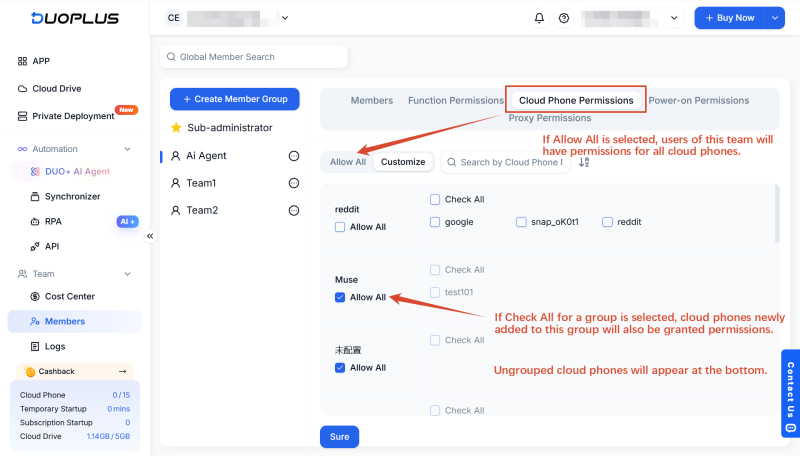
Task: Select the Allow All mode
Action: pos(347,162)
